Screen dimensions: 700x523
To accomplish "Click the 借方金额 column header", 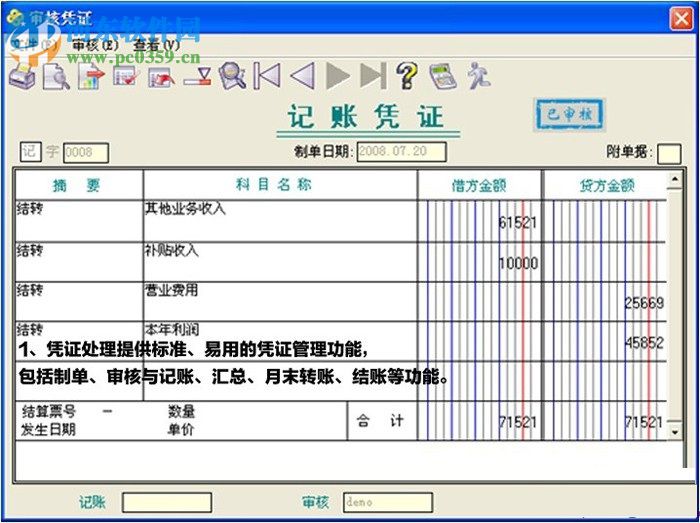I will click(479, 186).
